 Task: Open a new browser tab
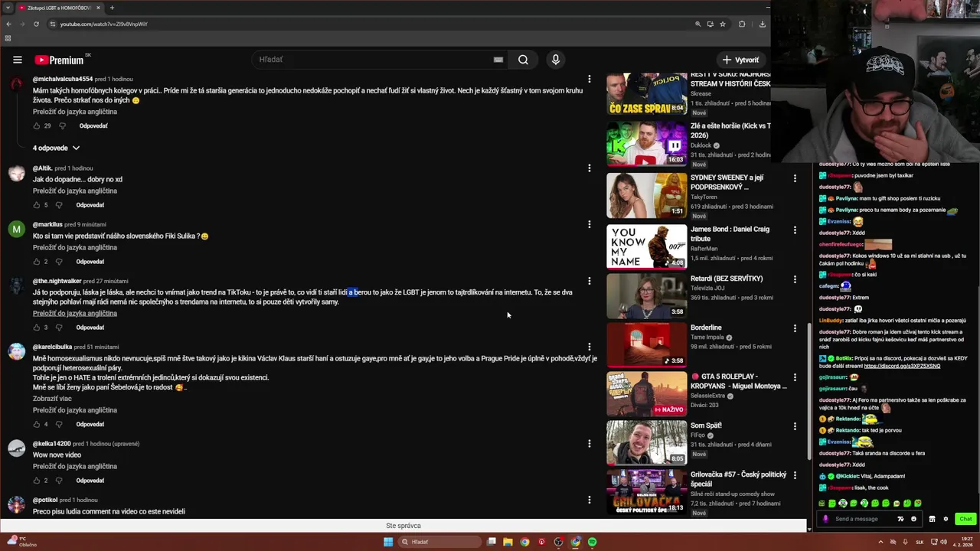[x=112, y=8]
